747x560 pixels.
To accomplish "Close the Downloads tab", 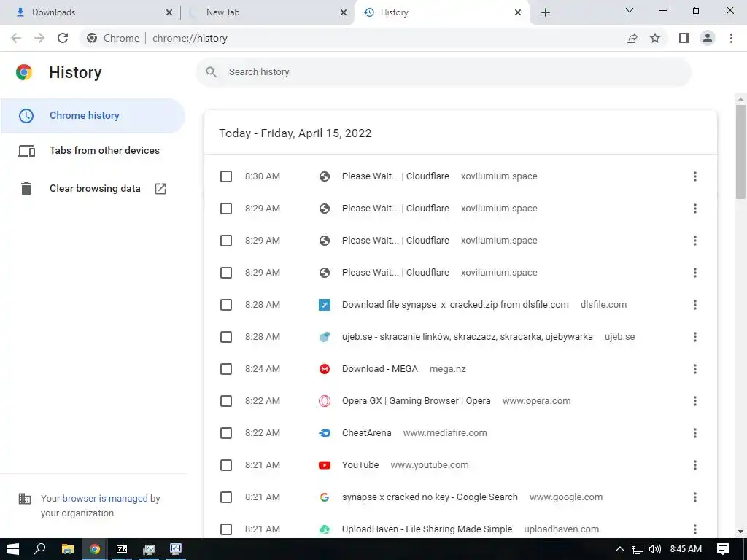I will point(169,12).
